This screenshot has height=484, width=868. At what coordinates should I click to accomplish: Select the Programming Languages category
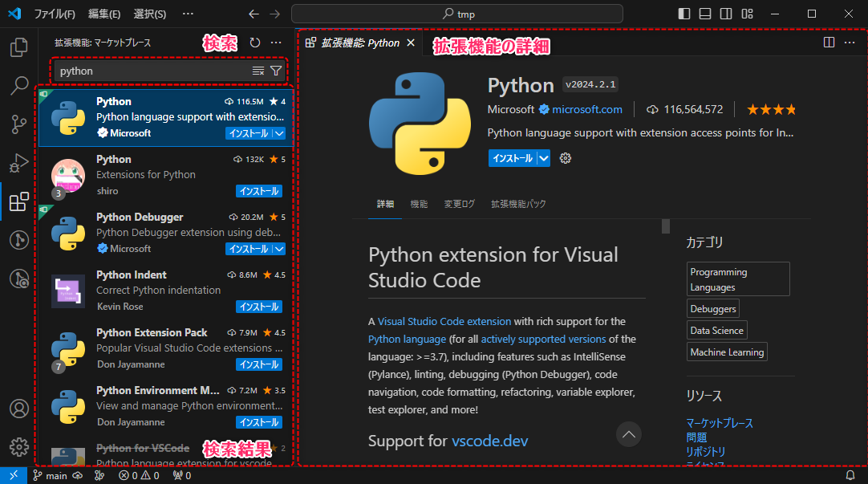click(738, 279)
